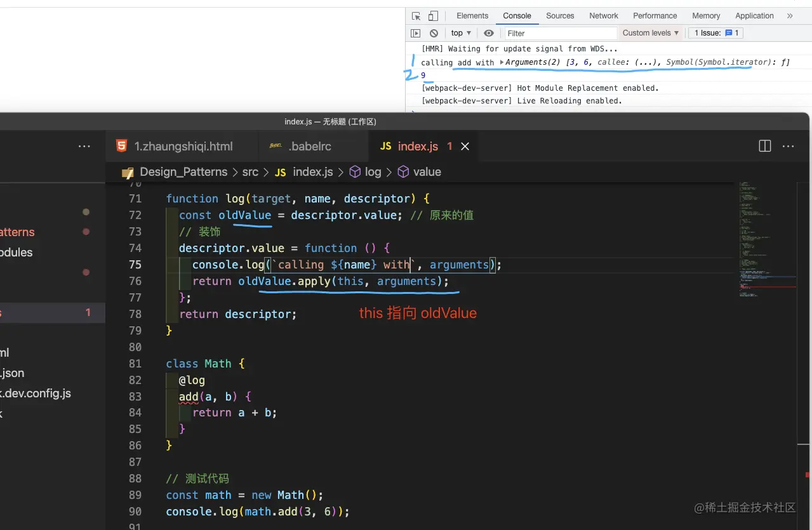Image resolution: width=812 pixels, height=530 pixels.
Task: Show the console sidebar icon
Action: click(415, 33)
